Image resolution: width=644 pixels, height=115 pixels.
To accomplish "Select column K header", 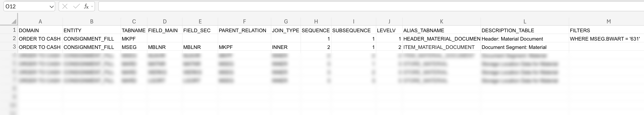I will pos(441,22).
